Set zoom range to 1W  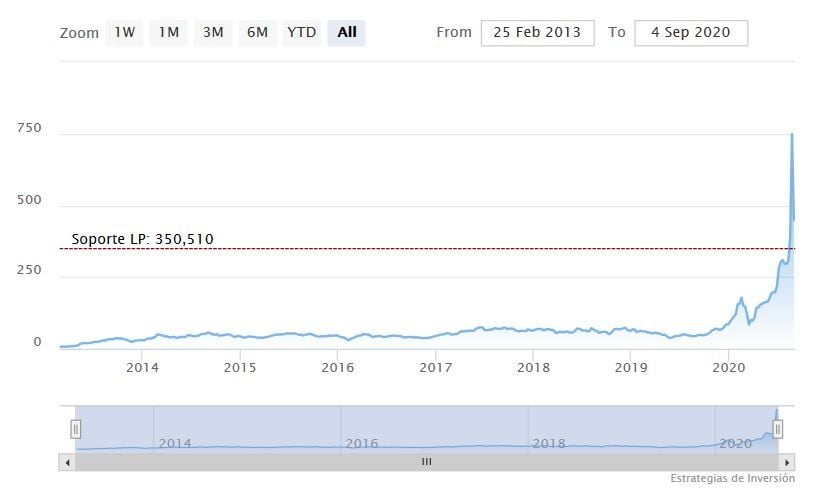click(125, 33)
